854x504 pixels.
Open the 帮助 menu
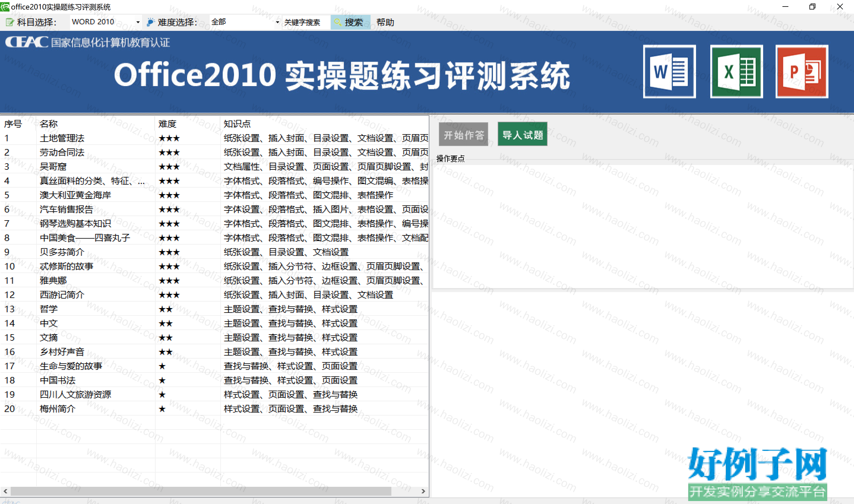point(385,23)
